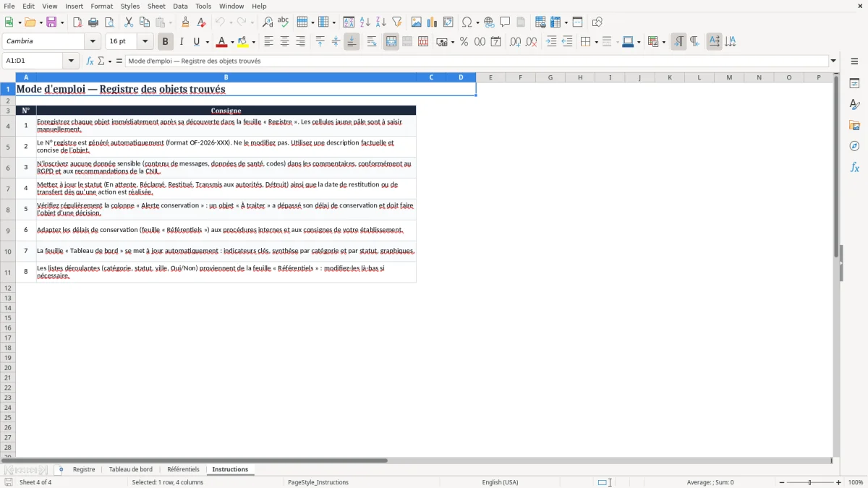Open the Tools menu
Screen dimensions: 868x488
click(x=203, y=6)
